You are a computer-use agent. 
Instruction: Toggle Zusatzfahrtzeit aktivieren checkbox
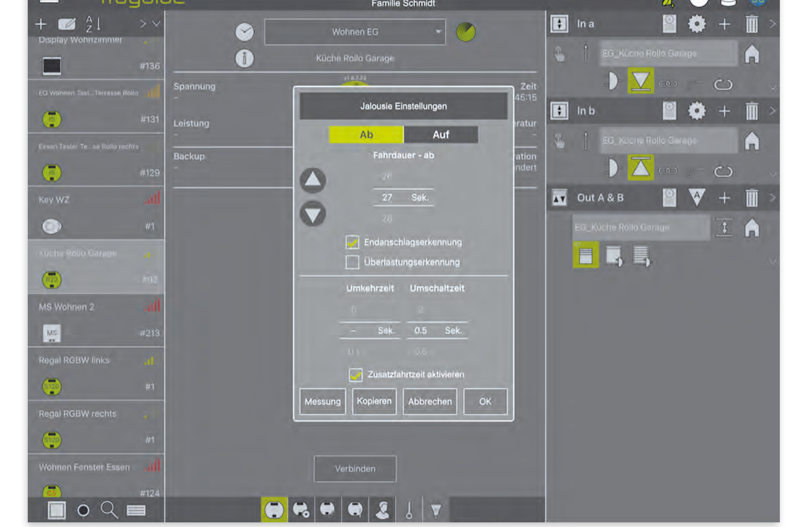click(355, 375)
